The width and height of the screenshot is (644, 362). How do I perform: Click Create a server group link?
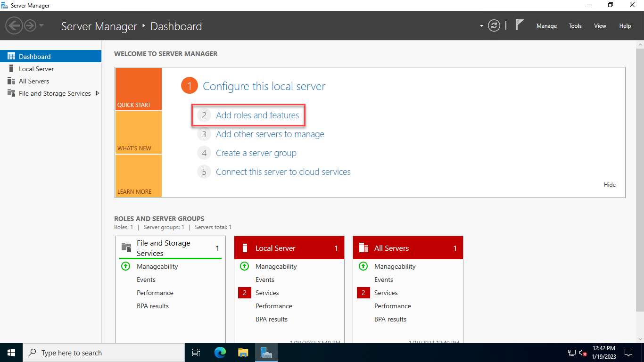point(256,153)
